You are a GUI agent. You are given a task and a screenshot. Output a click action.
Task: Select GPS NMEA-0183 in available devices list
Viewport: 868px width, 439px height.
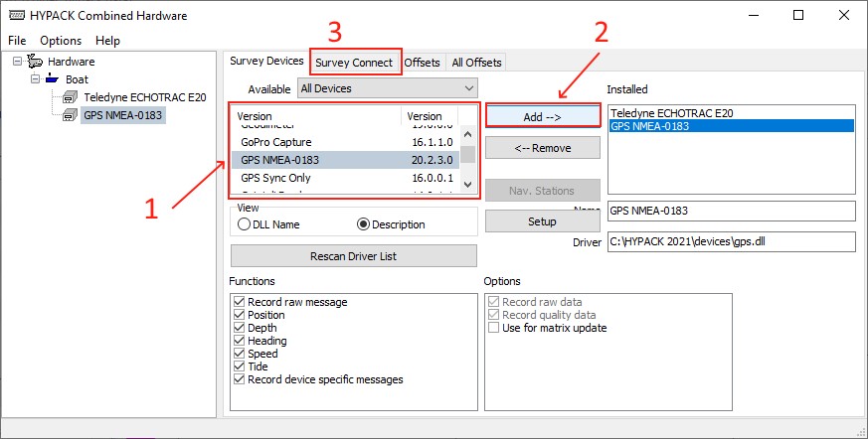(x=345, y=160)
